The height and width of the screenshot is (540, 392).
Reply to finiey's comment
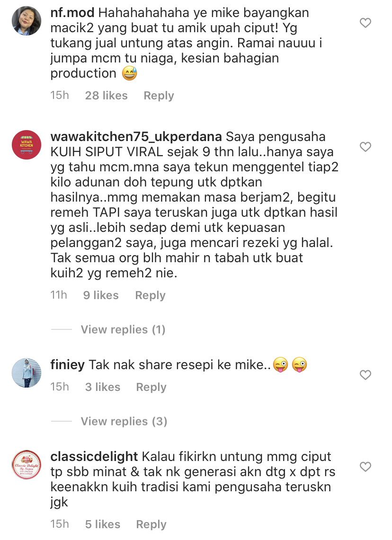(x=151, y=387)
